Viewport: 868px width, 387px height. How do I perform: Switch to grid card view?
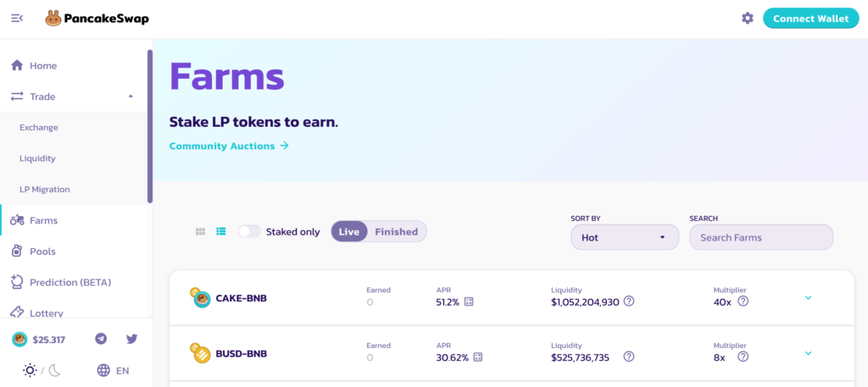[200, 231]
